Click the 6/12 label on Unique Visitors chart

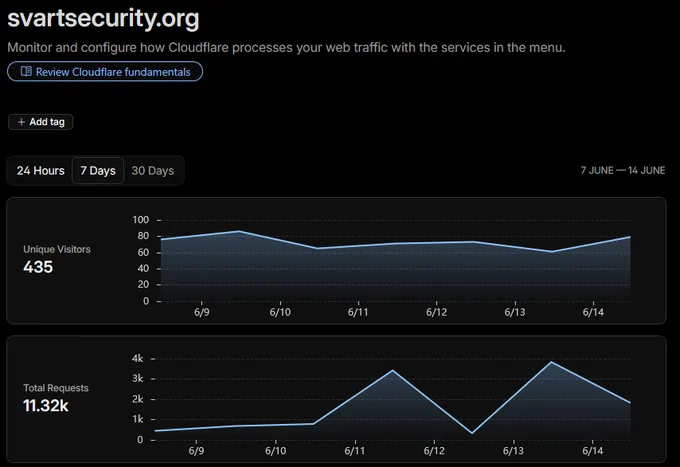[x=436, y=312]
